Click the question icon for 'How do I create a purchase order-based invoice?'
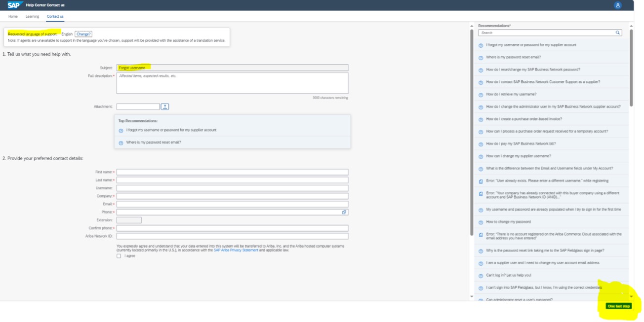The width and height of the screenshot is (644, 322). [x=481, y=119]
